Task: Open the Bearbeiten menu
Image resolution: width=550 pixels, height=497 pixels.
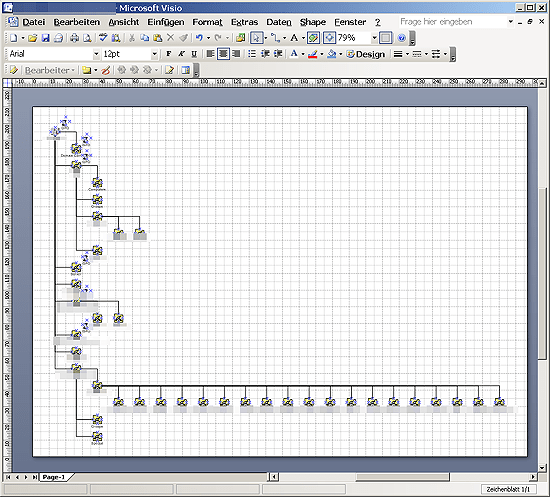Action: point(76,22)
